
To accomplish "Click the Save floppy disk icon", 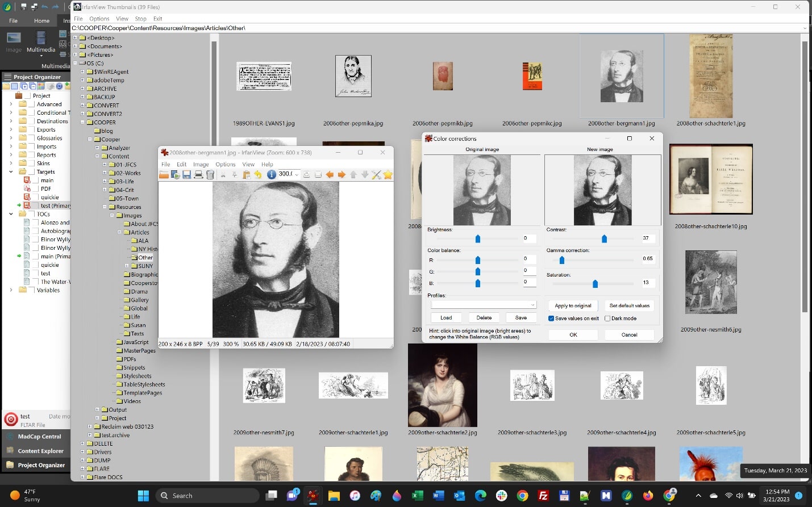I will (186, 175).
